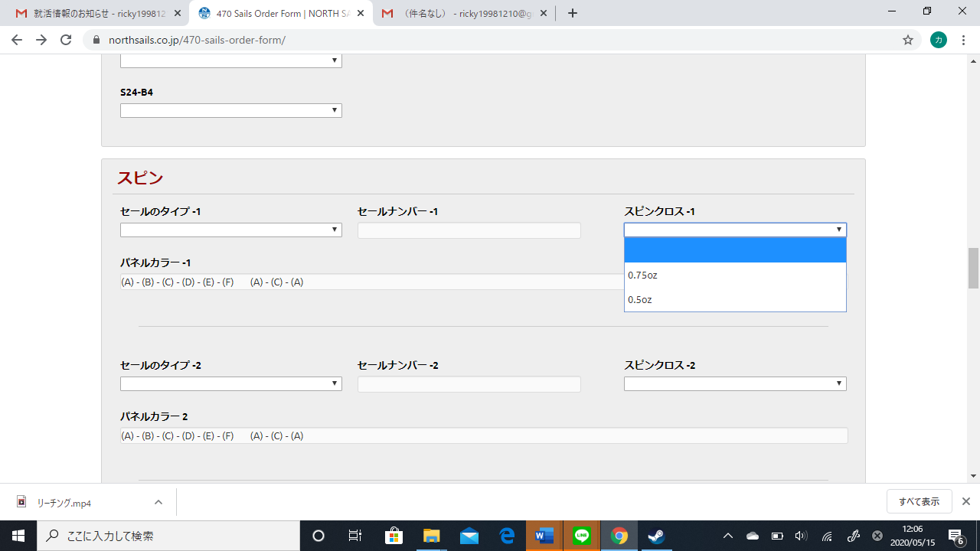Expand options for リーチング.mp4 download

158,503
